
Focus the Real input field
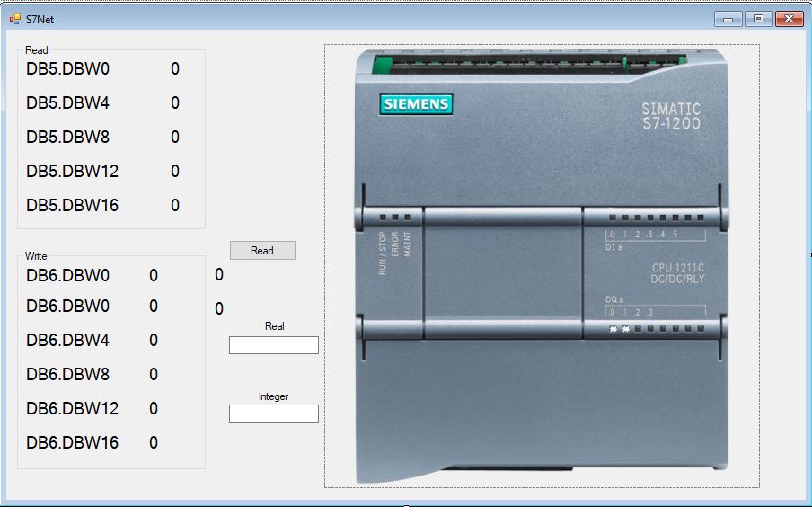273,345
